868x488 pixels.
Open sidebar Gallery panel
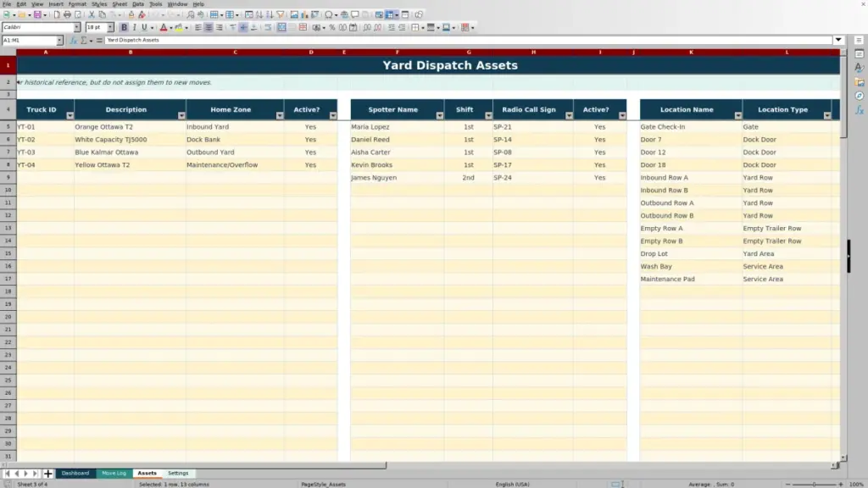coord(860,82)
